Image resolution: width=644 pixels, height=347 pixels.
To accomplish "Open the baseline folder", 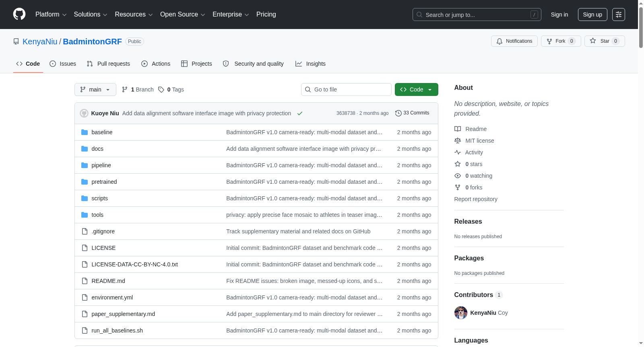I will tap(102, 132).
